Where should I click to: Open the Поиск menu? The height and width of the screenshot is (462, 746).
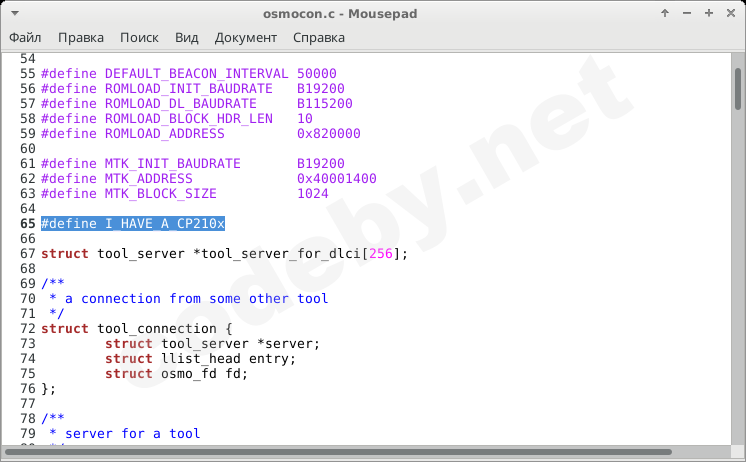(139, 38)
